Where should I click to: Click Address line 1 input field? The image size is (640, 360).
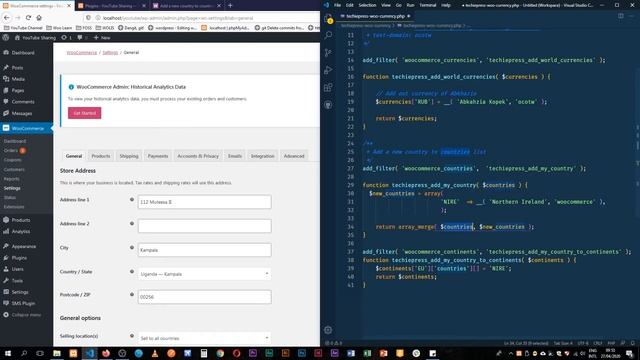click(204, 202)
